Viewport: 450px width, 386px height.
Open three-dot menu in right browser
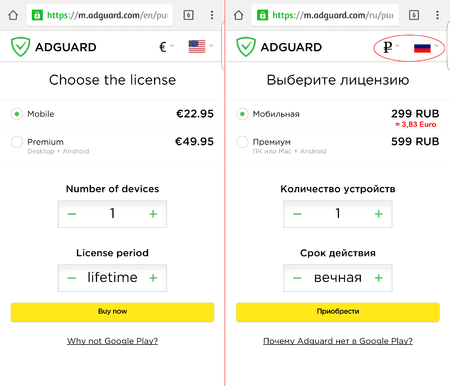point(437,15)
